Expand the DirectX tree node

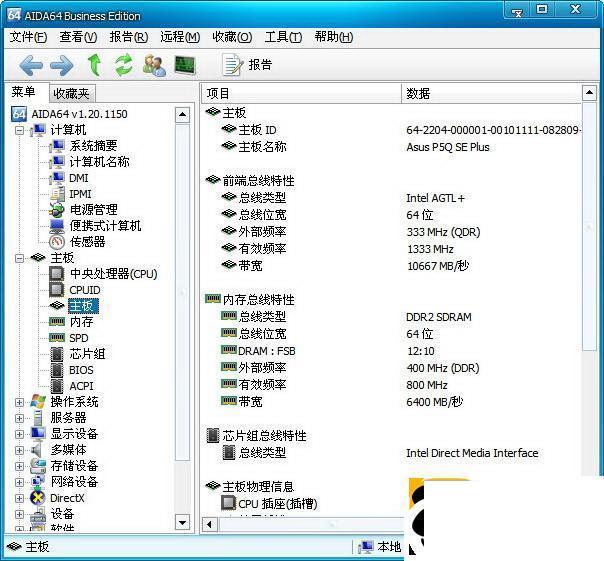click(x=19, y=498)
